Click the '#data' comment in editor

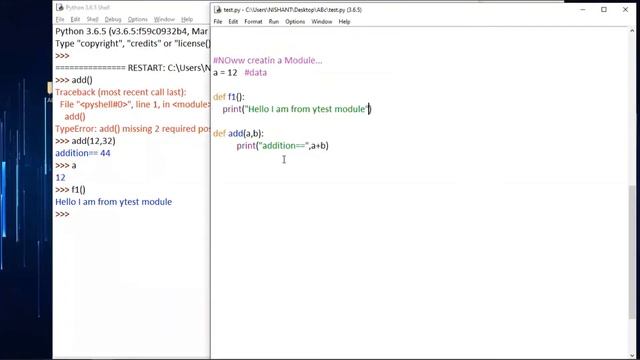(x=256, y=73)
